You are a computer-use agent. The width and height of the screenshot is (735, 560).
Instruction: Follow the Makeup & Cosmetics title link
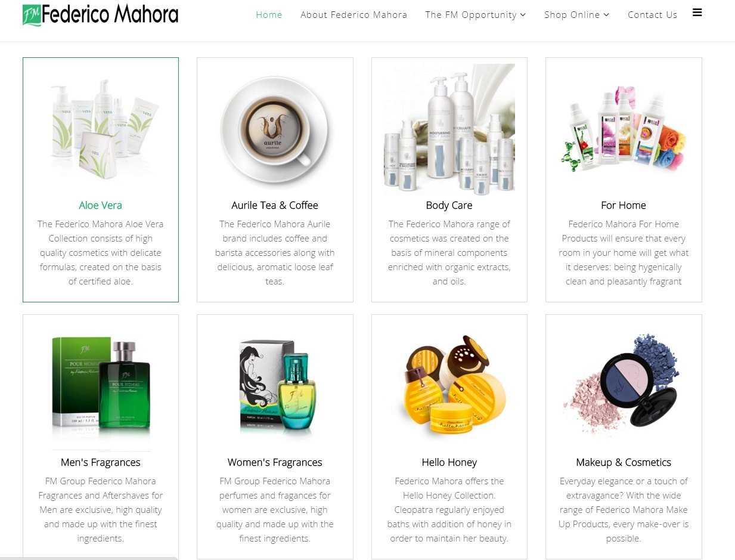624,462
